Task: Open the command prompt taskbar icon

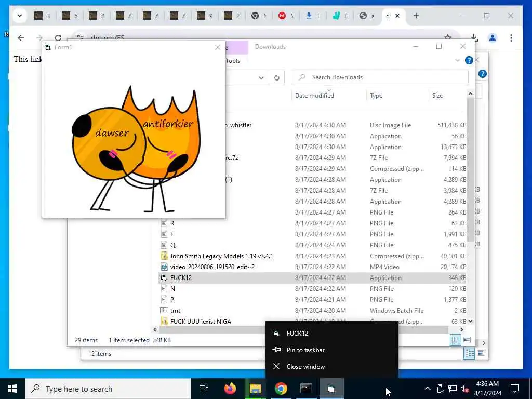Action: pos(306,389)
